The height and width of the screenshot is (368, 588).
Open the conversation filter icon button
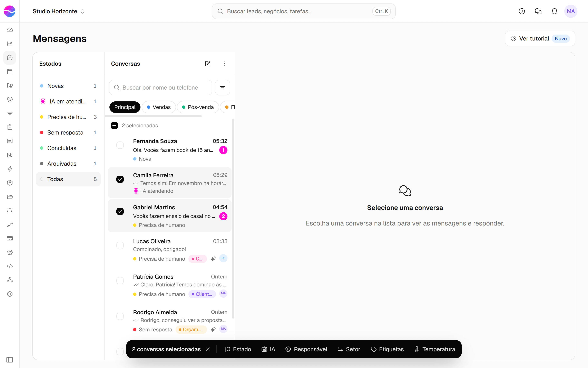coord(222,88)
